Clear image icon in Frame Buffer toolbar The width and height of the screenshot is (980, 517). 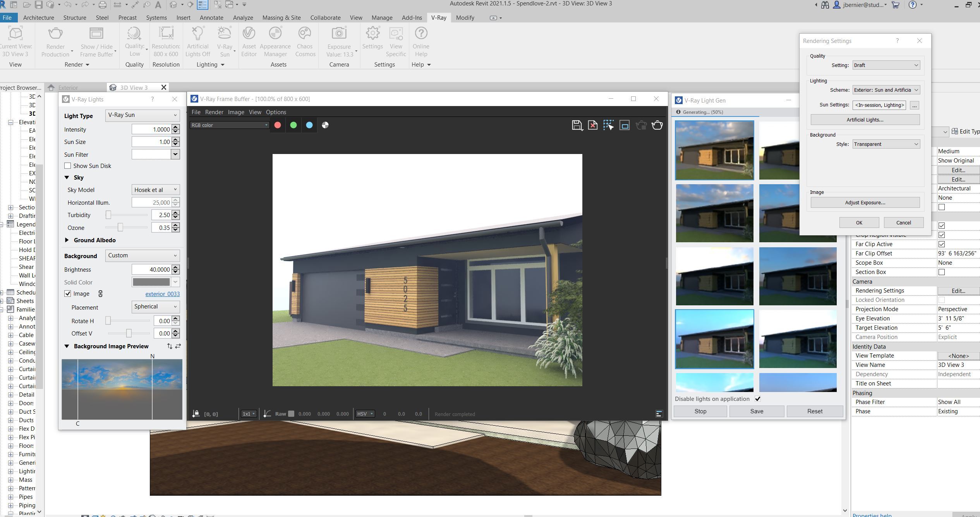593,125
